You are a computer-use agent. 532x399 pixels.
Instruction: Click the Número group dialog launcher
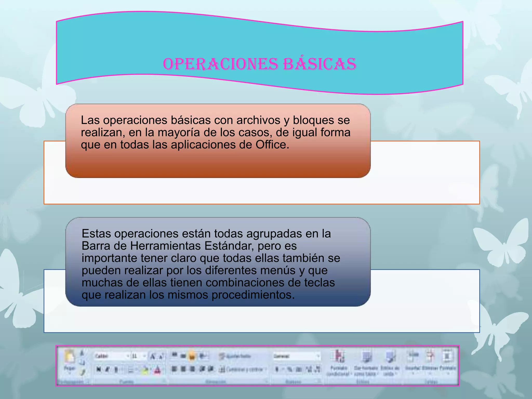319,381
